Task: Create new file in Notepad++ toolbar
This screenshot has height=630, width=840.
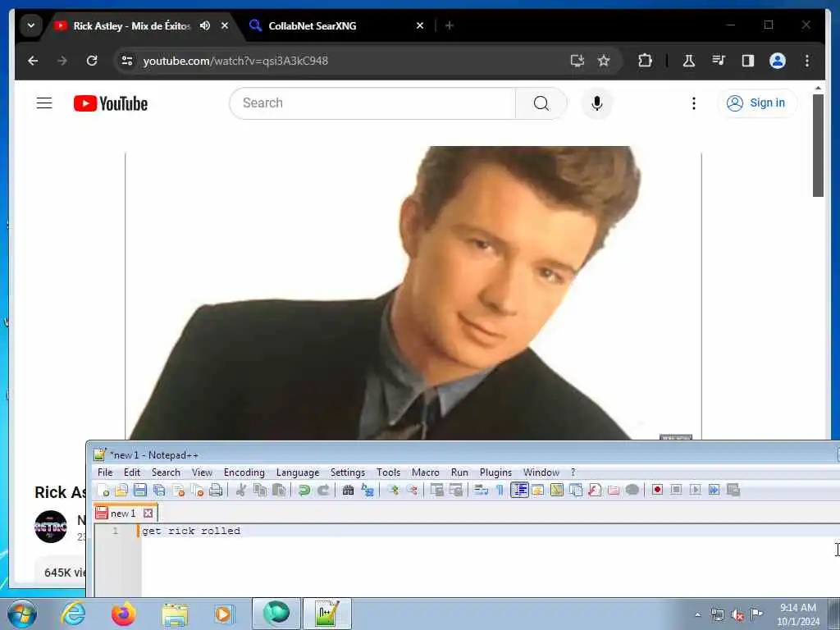Action: [103, 490]
